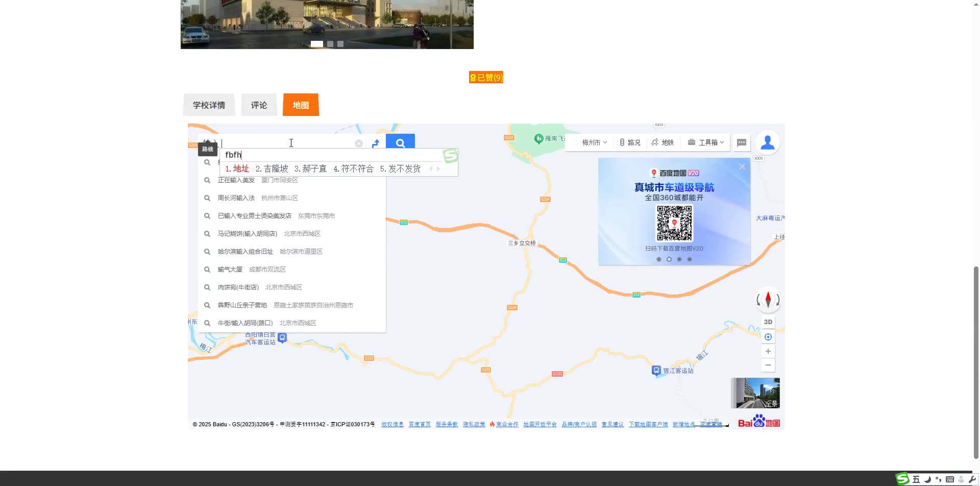Choose IME candidate 1 地址
The height and width of the screenshot is (486, 980).
tap(237, 169)
